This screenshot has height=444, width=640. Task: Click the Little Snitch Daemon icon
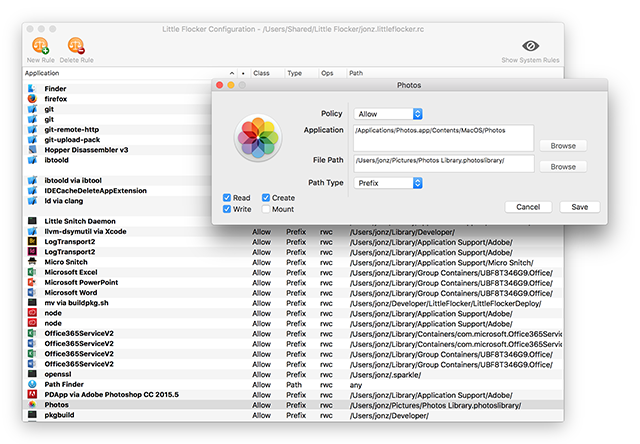pos(32,221)
